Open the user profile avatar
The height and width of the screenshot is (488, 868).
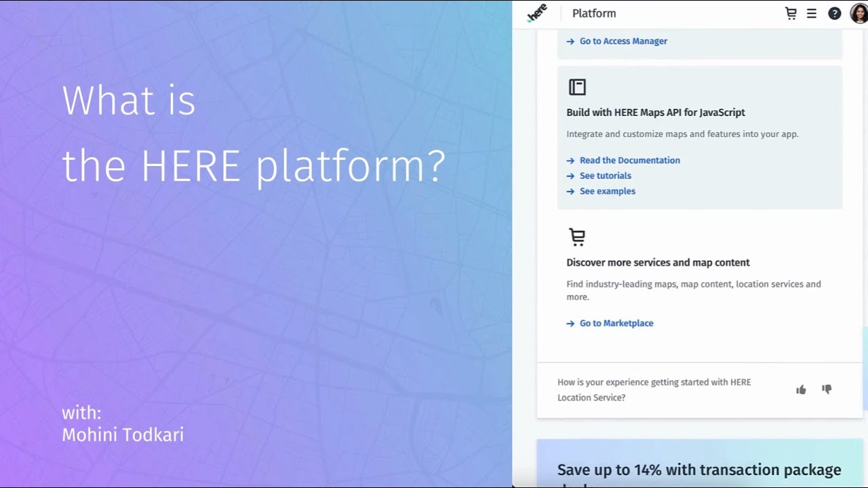click(x=859, y=13)
